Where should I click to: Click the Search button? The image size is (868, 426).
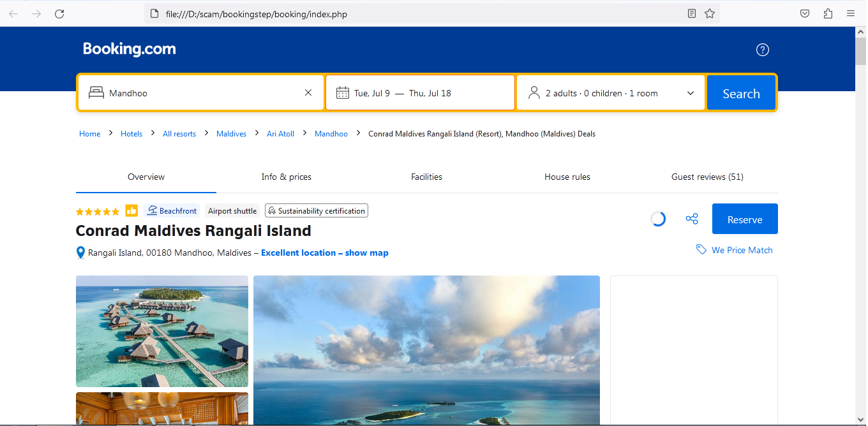[x=741, y=93]
